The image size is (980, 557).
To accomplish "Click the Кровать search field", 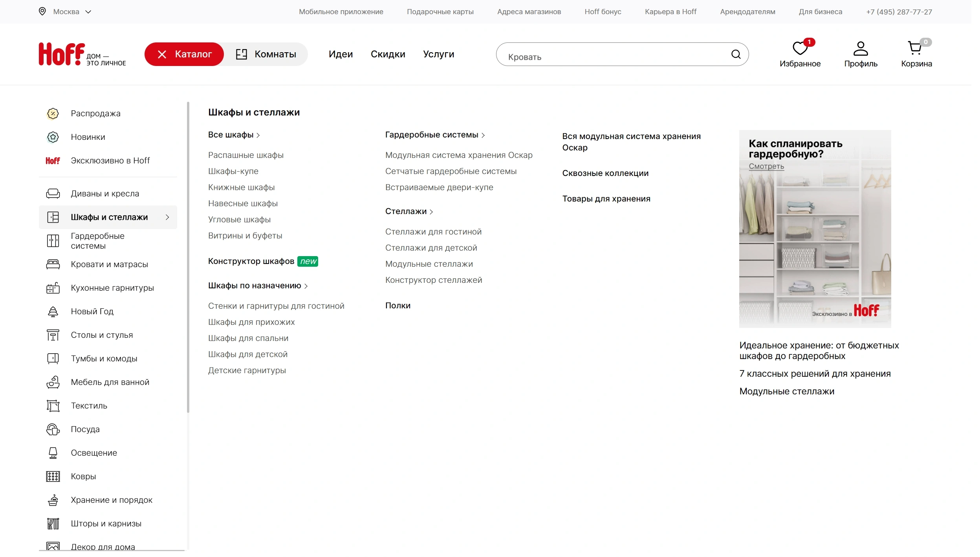I will (x=622, y=54).
